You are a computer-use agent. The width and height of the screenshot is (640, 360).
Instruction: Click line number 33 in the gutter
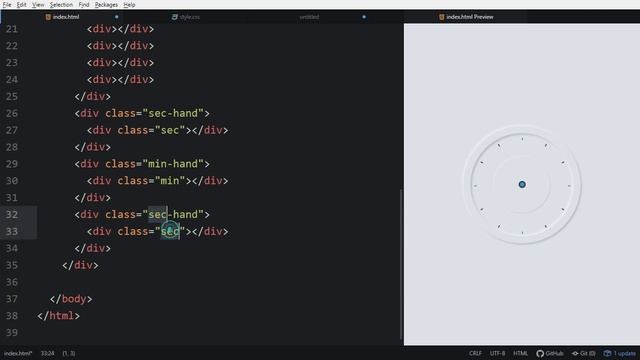point(12,231)
